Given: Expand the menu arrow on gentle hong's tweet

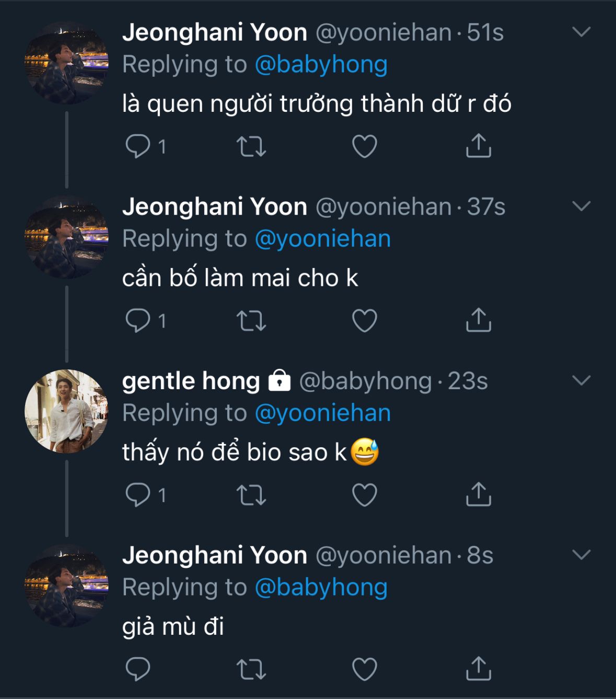Looking at the screenshot, I should (x=581, y=380).
